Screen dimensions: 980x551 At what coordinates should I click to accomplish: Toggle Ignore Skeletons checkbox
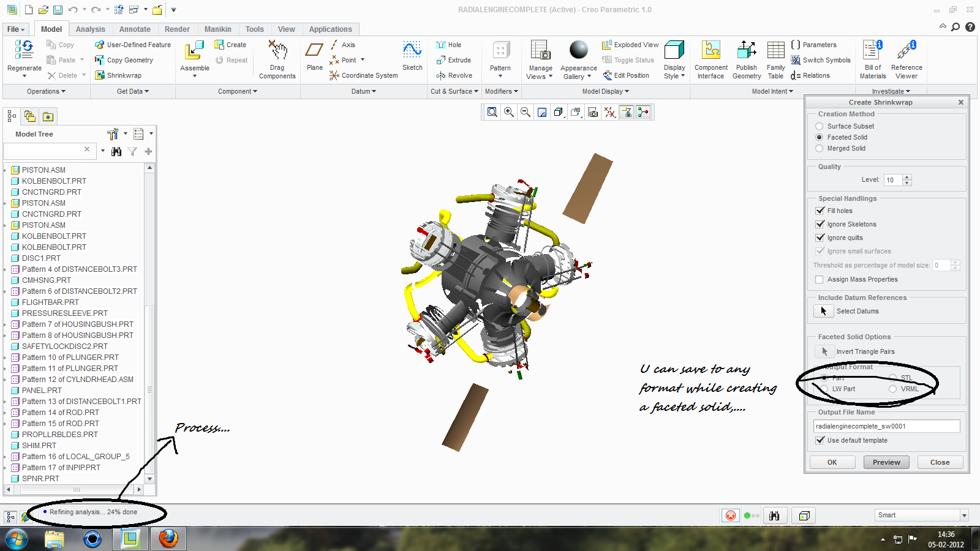coord(820,224)
